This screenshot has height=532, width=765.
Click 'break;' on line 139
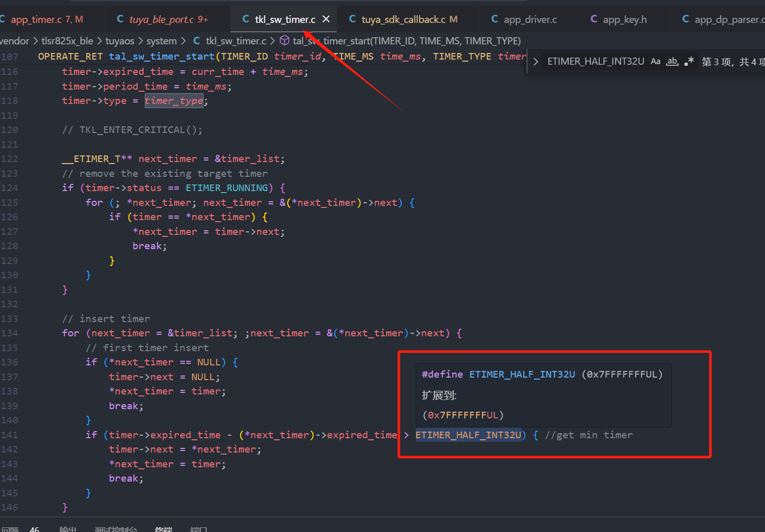tap(126, 406)
